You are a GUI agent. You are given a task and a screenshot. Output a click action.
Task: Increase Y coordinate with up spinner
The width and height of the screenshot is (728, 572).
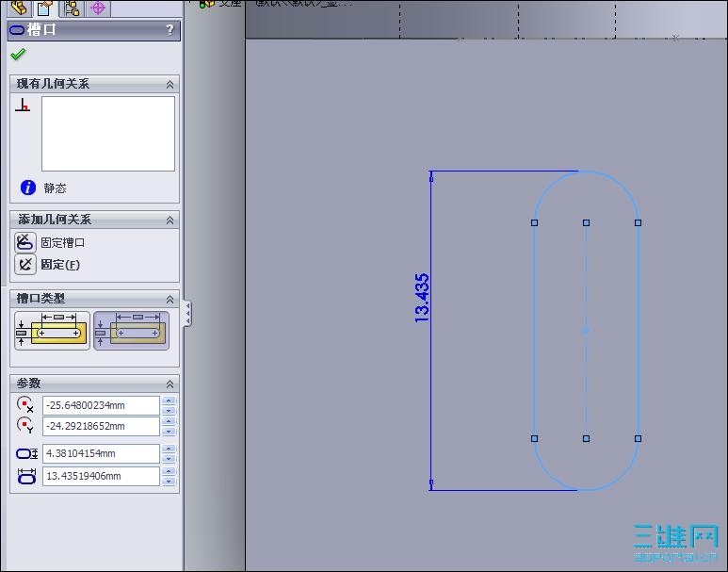169,421
